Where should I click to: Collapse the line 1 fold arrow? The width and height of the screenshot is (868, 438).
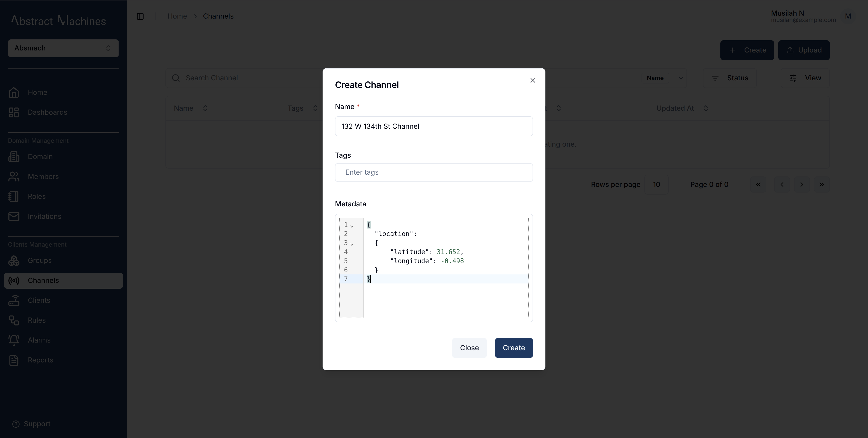pyautogui.click(x=352, y=226)
